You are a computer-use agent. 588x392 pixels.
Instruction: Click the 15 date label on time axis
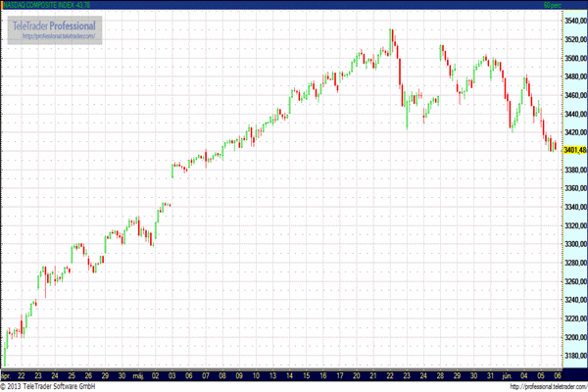tap(307, 375)
